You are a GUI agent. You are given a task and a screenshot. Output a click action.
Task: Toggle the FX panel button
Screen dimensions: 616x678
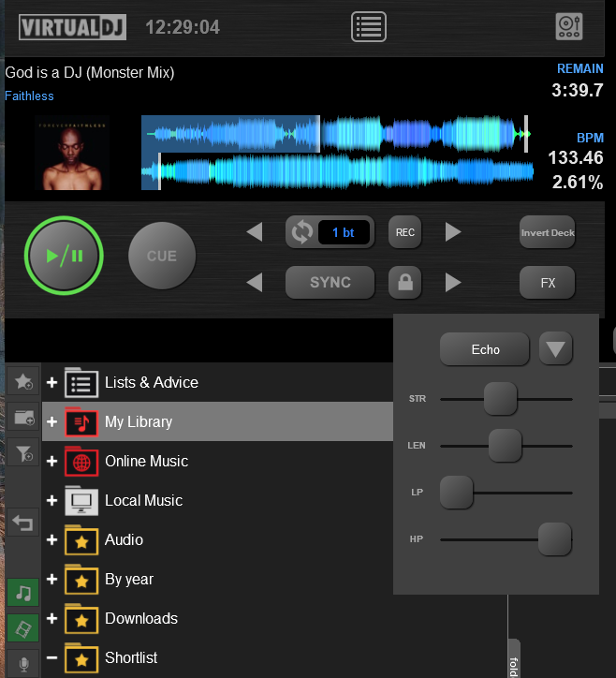tap(548, 283)
